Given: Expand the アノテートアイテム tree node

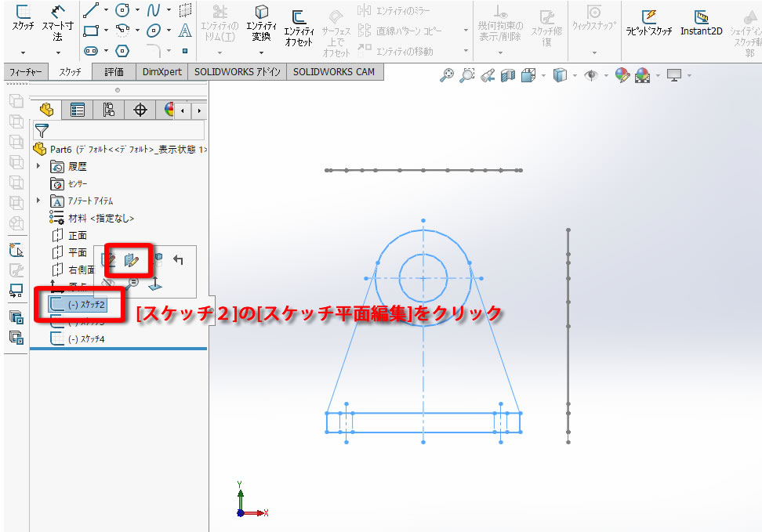Looking at the screenshot, I should 38,200.
